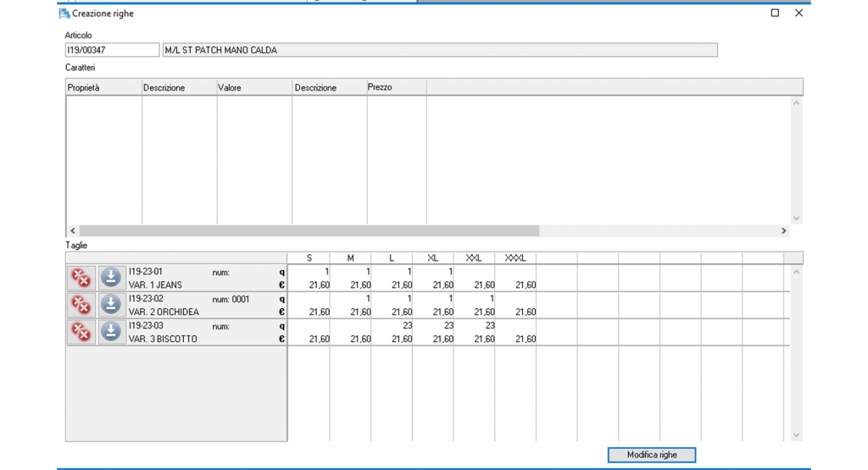Click the Valore column header

[254, 87]
